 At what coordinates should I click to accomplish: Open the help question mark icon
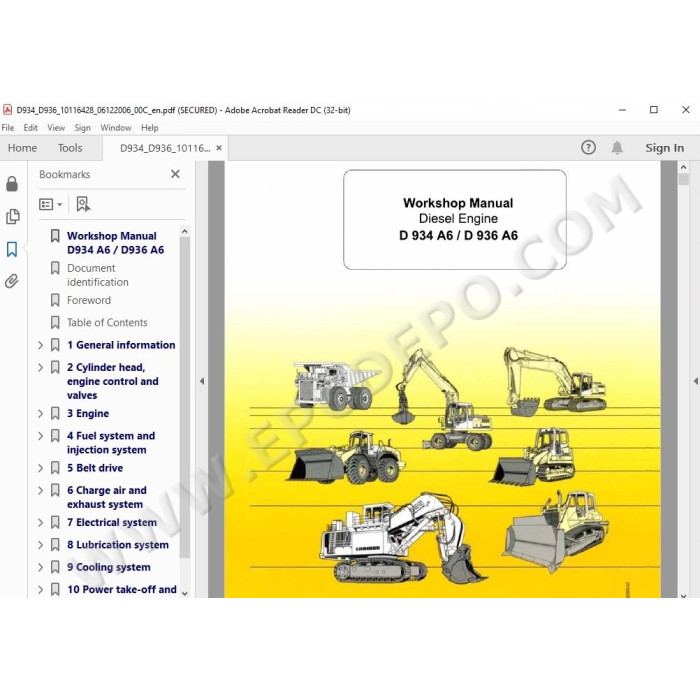588,147
